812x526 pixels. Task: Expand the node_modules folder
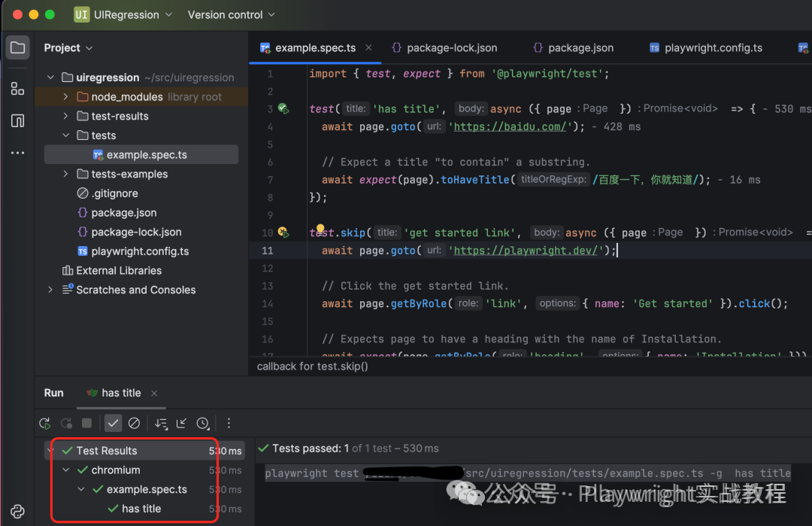[x=66, y=97]
